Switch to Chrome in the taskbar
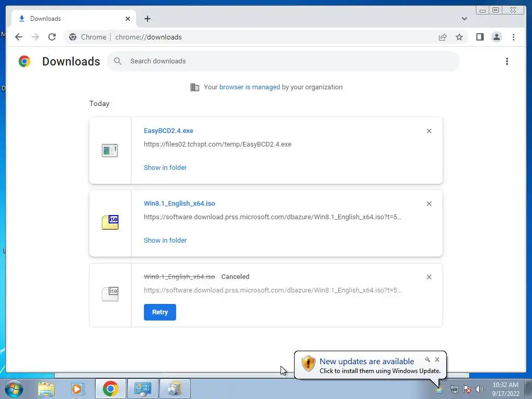The width and height of the screenshot is (532, 399). [x=110, y=389]
